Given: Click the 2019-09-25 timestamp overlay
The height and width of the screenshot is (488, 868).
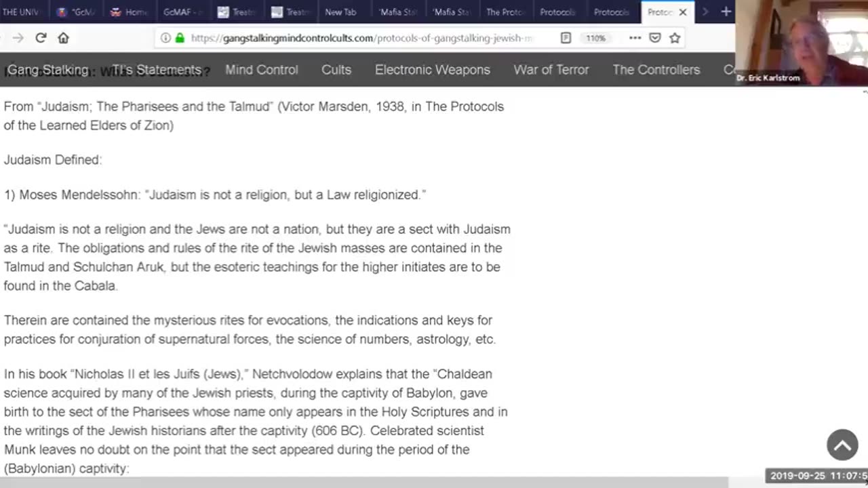Looking at the screenshot, I should pos(817,476).
